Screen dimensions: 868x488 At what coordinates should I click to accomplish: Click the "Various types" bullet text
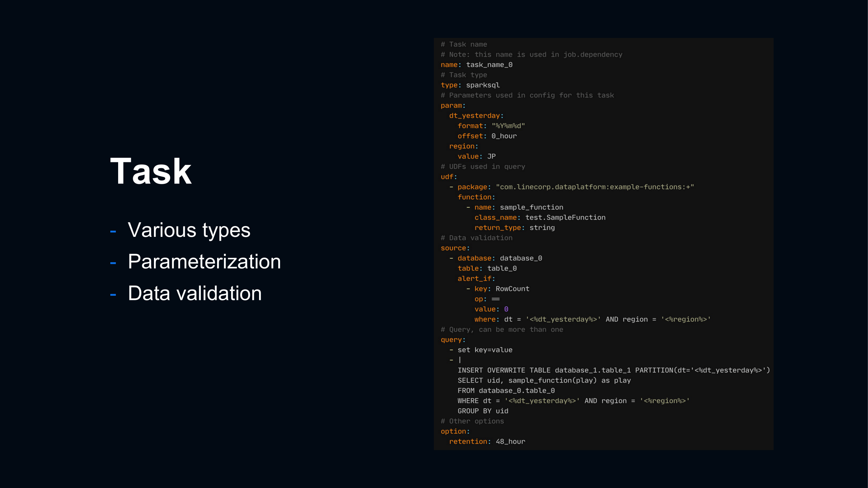pyautogui.click(x=189, y=230)
